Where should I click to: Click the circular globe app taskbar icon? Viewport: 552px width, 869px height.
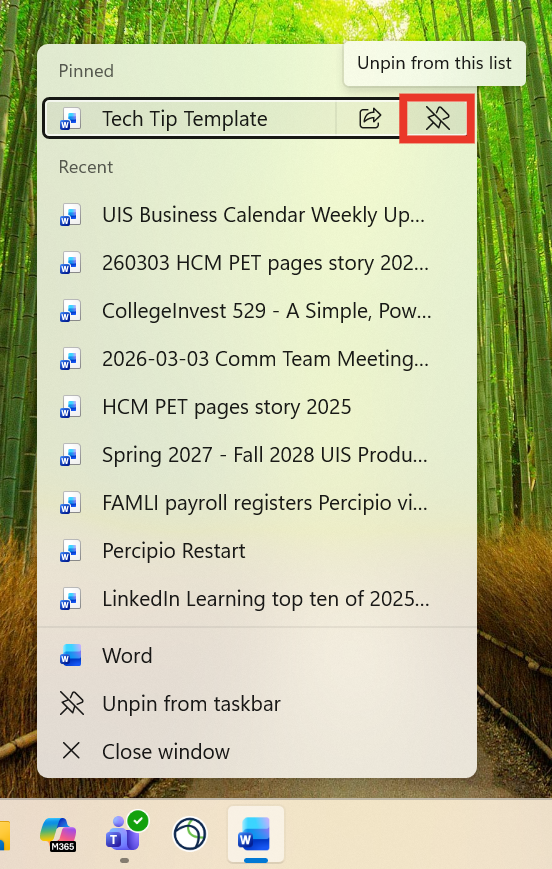pyautogui.click(x=190, y=834)
